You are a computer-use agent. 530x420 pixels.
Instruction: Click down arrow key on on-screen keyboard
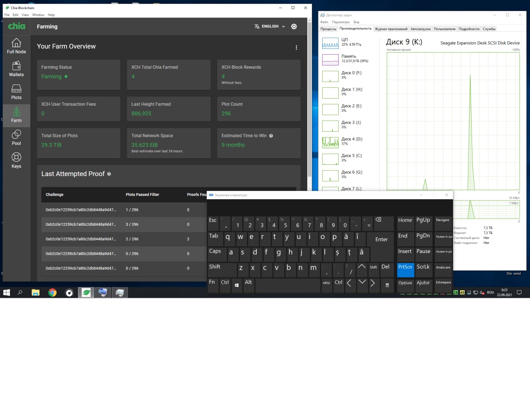click(x=361, y=285)
